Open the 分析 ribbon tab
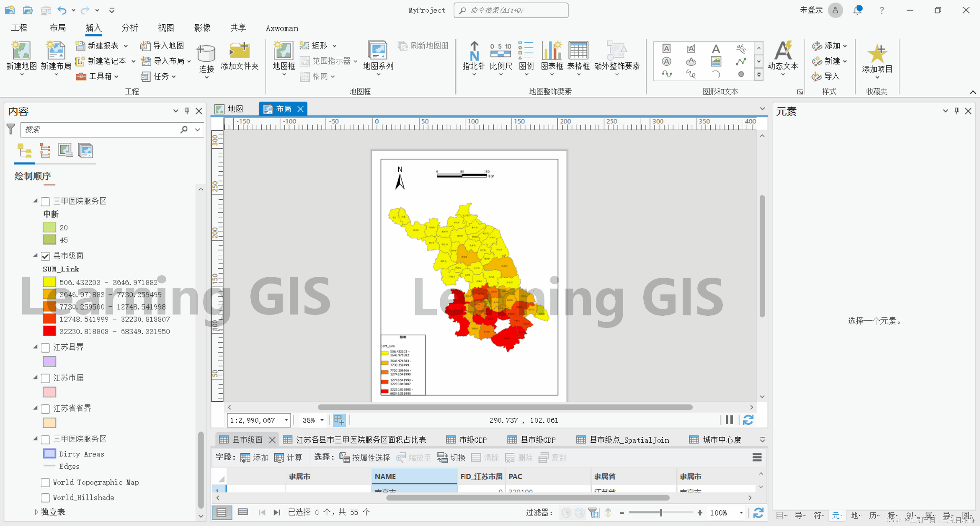980x526 pixels. tap(129, 28)
